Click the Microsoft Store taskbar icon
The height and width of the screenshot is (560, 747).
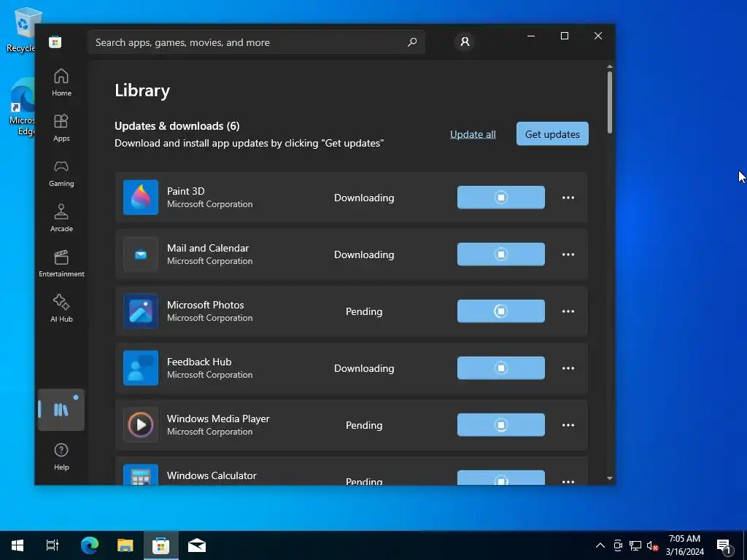(160, 545)
